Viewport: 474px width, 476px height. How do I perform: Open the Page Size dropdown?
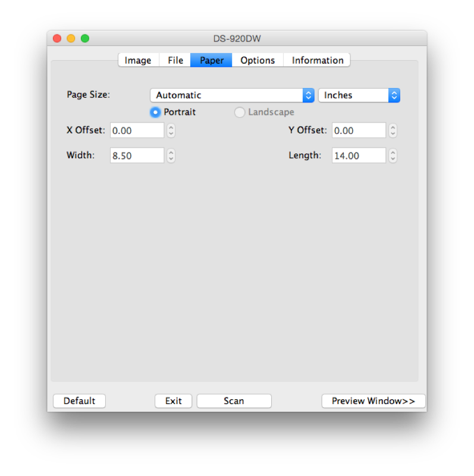tap(232, 95)
